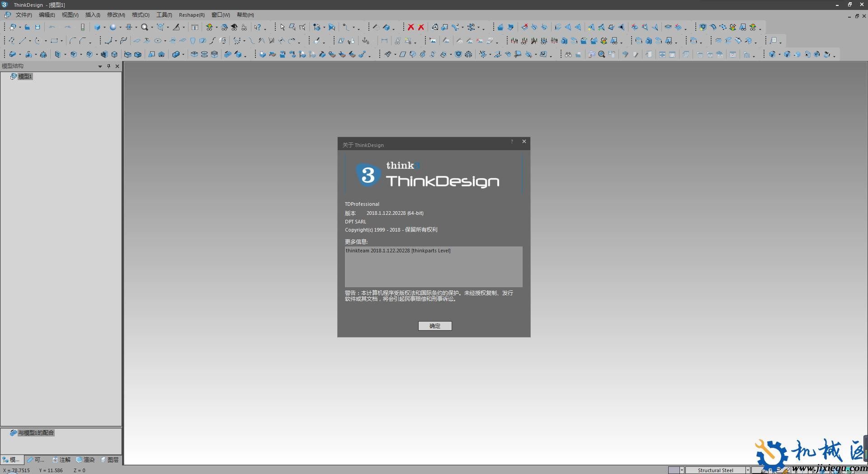The image size is (868, 474).
Task: Select the Save icon in the toolbar
Action: pyautogui.click(x=38, y=27)
